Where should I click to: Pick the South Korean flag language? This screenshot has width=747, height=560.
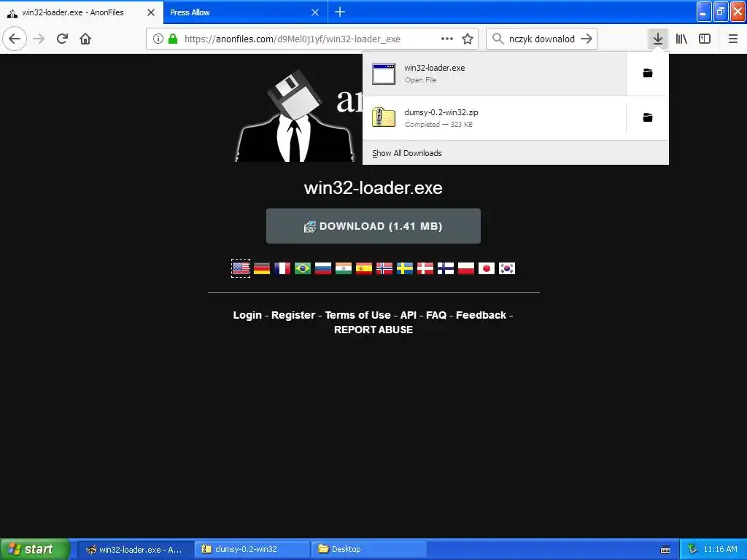coord(507,268)
